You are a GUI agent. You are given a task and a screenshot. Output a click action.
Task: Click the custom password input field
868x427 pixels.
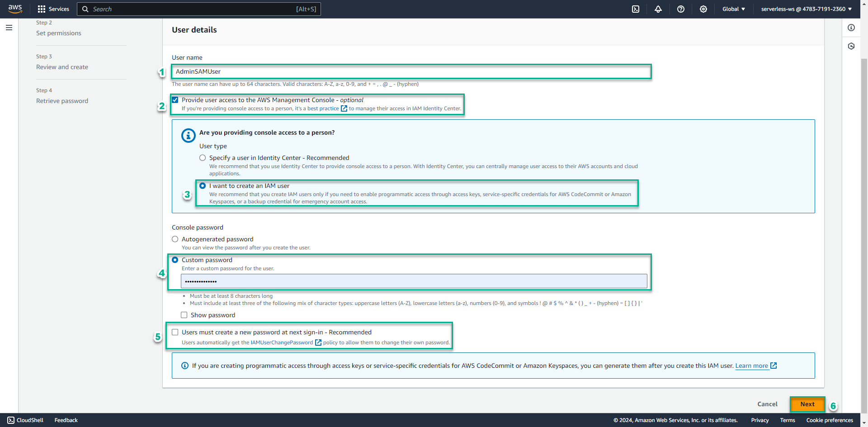tap(414, 281)
